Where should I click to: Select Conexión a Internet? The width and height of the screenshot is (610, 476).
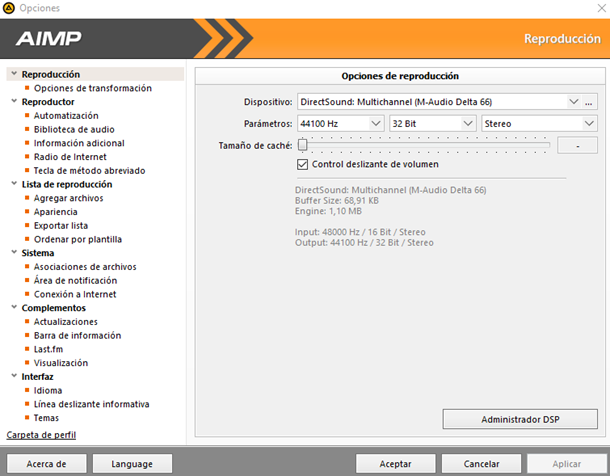(75, 294)
